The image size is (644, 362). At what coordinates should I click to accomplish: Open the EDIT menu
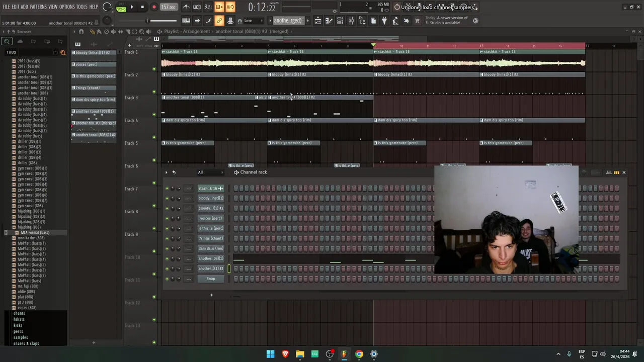[15, 7]
